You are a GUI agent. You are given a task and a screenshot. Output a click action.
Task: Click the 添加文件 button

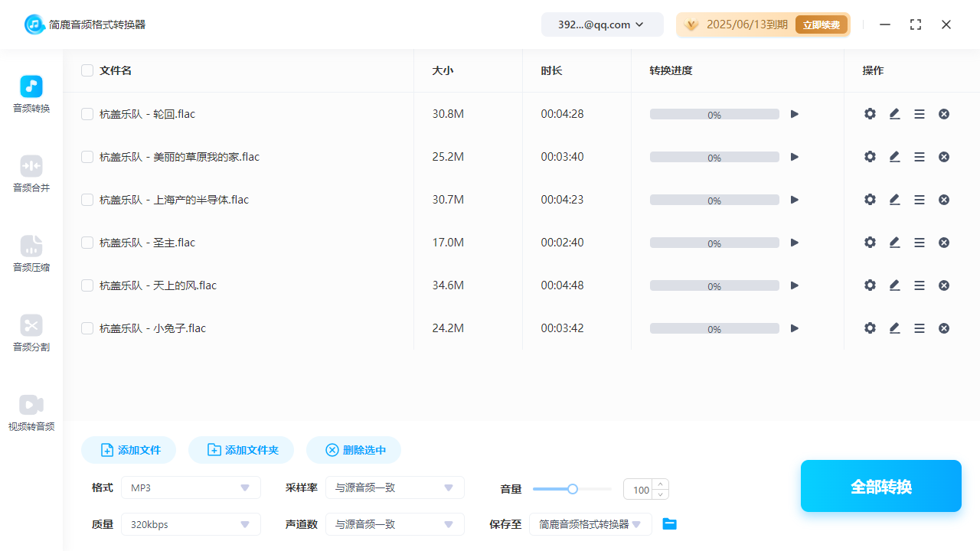point(129,450)
